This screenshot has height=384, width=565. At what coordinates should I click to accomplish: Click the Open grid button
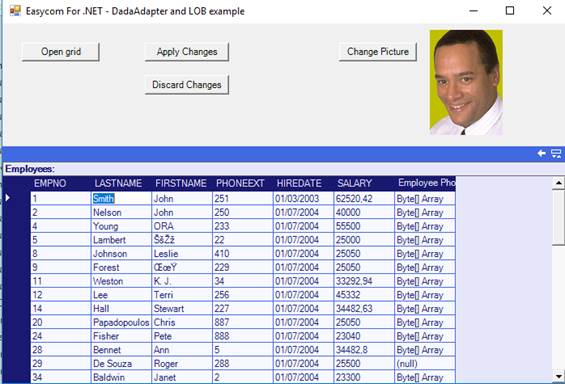pos(61,52)
